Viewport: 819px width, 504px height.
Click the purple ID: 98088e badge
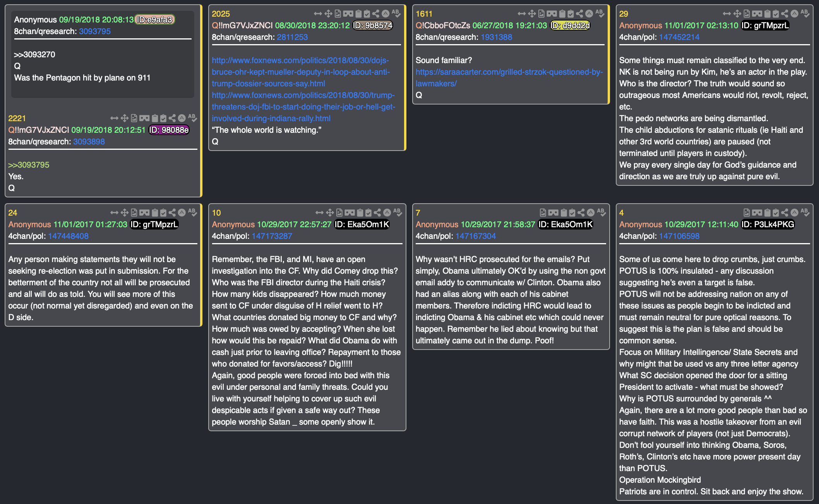[169, 130]
